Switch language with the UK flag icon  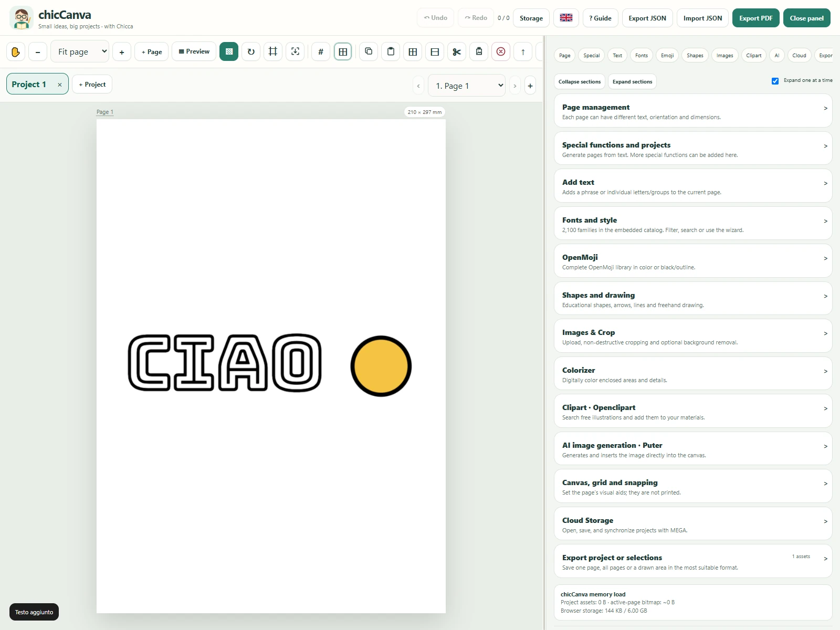coord(566,18)
